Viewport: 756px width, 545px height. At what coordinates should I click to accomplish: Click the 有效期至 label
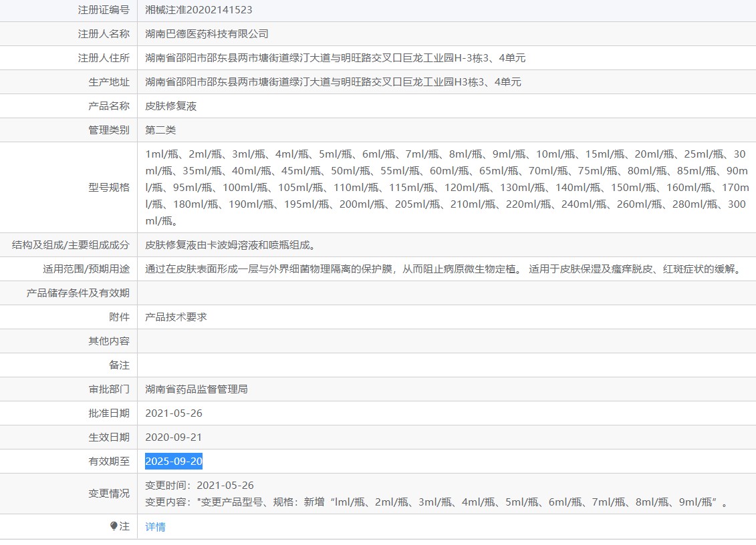pyautogui.click(x=109, y=462)
